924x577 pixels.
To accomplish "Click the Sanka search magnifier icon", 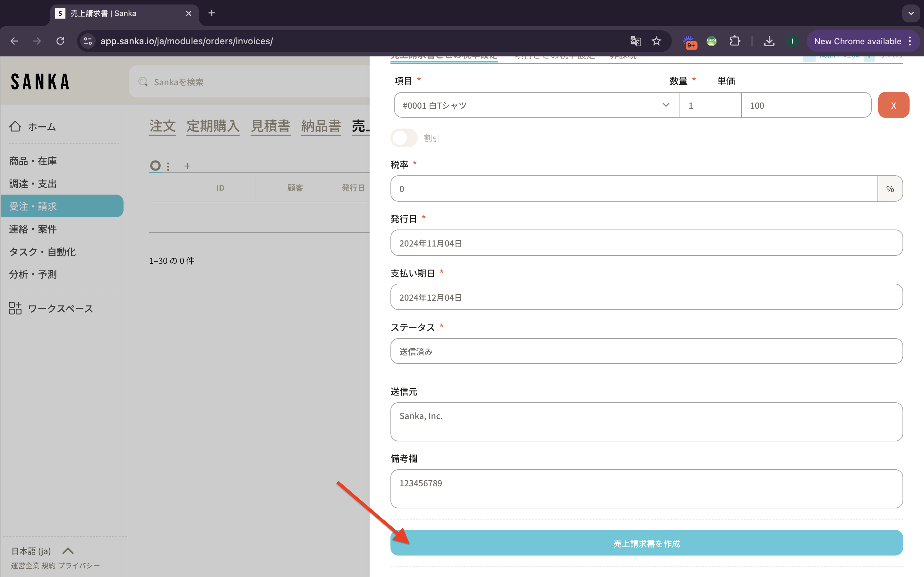I will pyautogui.click(x=143, y=82).
